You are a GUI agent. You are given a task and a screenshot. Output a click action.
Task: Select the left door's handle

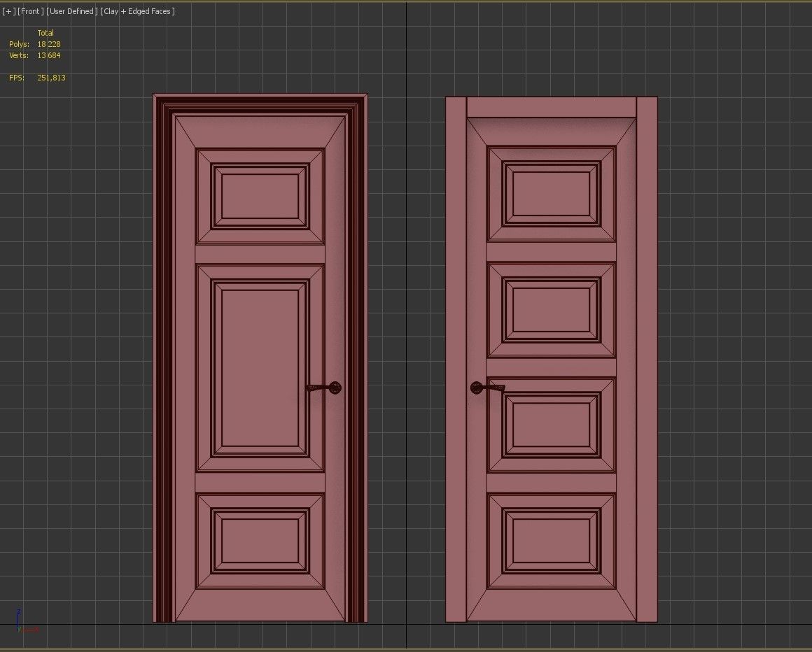coord(324,388)
